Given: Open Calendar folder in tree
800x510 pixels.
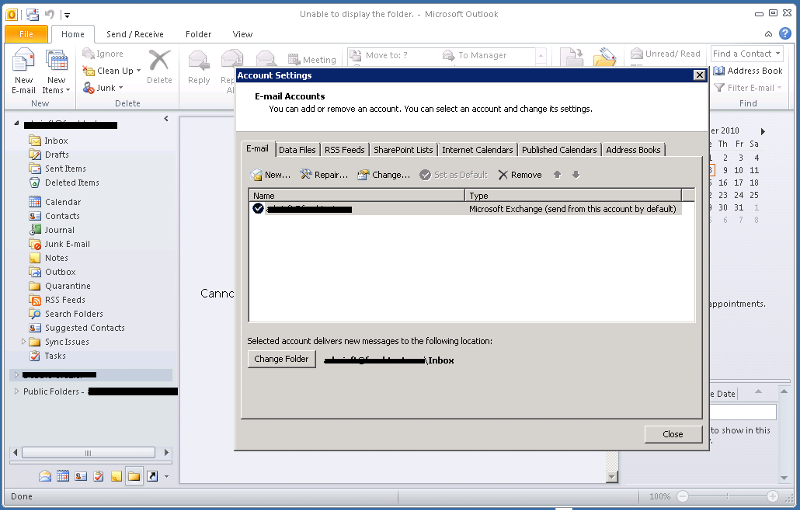Looking at the screenshot, I should click(x=55, y=202).
